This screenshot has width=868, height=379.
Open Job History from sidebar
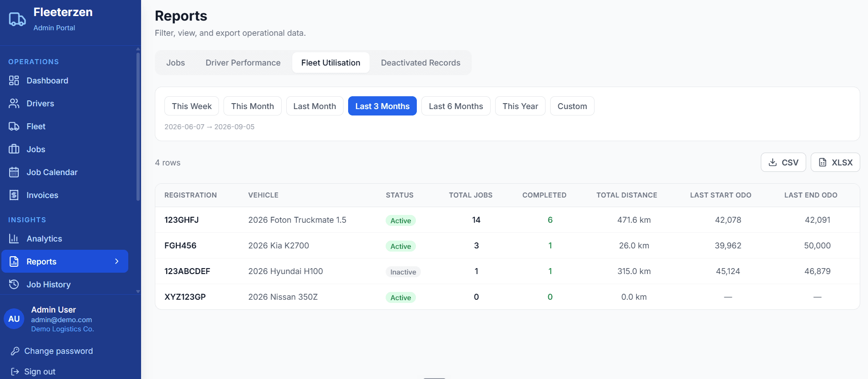tap(65, 285)
